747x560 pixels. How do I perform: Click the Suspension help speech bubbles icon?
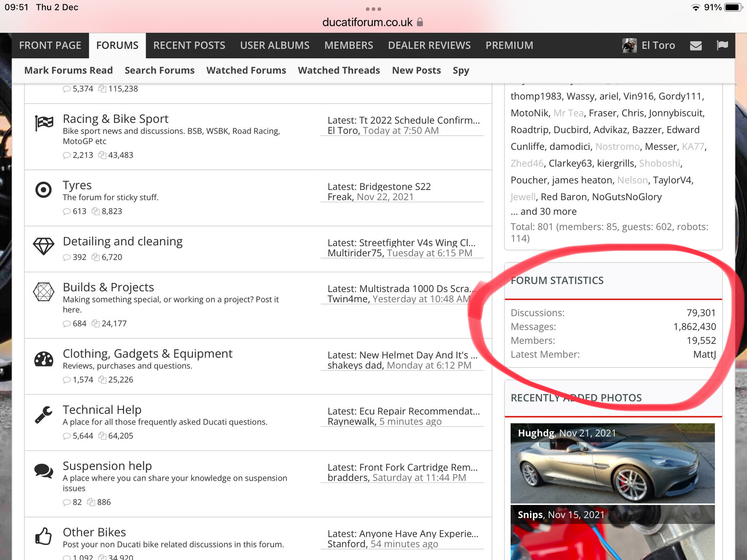pos(43,471)
